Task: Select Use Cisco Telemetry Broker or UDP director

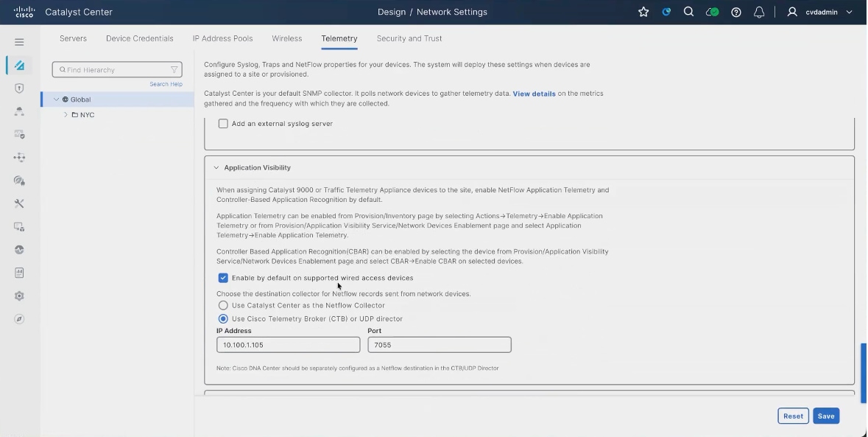Action: pos(223,318)
